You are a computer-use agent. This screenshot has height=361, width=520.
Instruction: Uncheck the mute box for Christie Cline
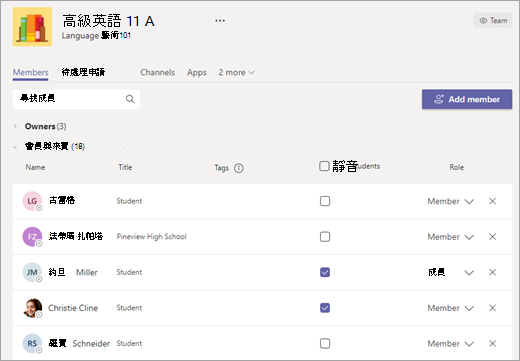coord(325,308)
